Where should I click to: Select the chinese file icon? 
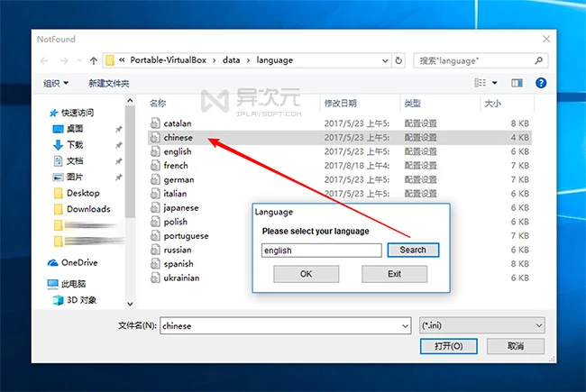pos(155,137)
